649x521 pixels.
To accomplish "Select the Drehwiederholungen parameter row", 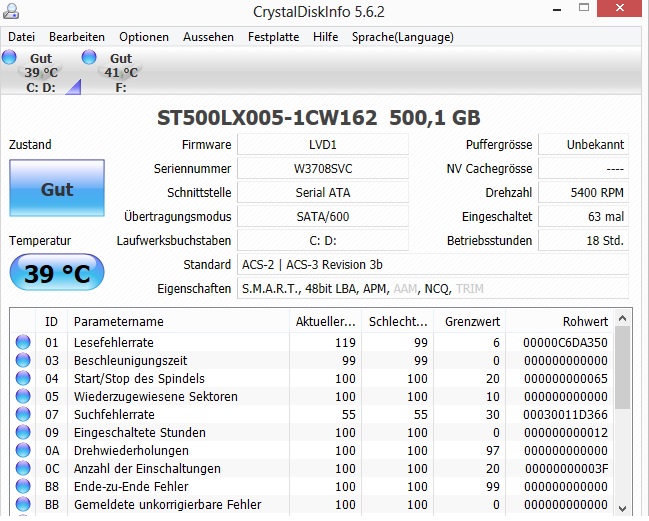I will click(x=312, y=450).
